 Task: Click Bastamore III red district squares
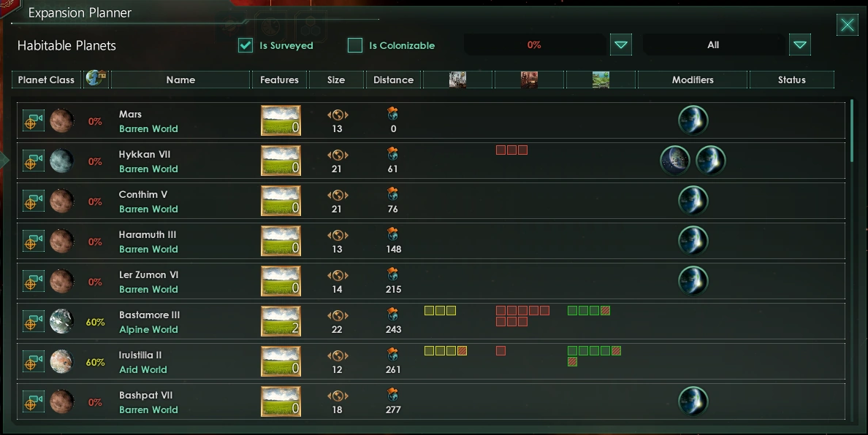(x=522, y=316)
